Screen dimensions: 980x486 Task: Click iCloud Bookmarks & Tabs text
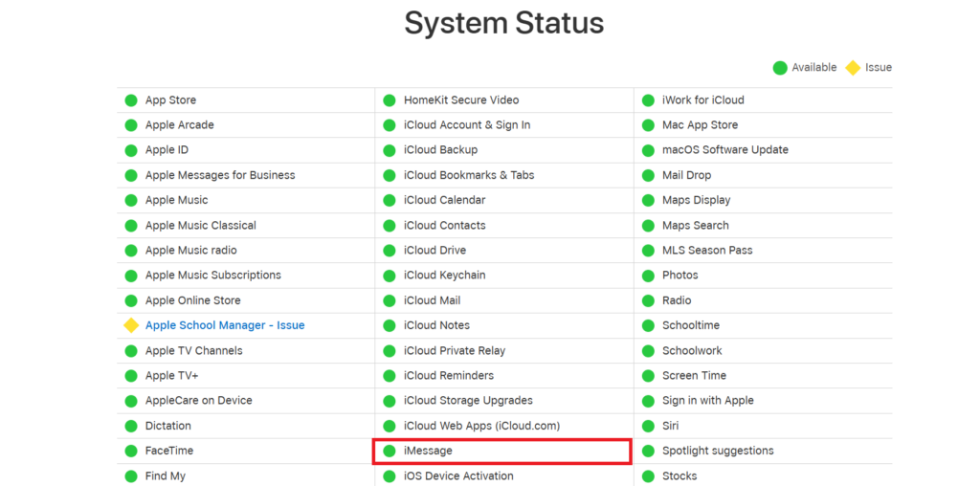click(x=469, y=175)
